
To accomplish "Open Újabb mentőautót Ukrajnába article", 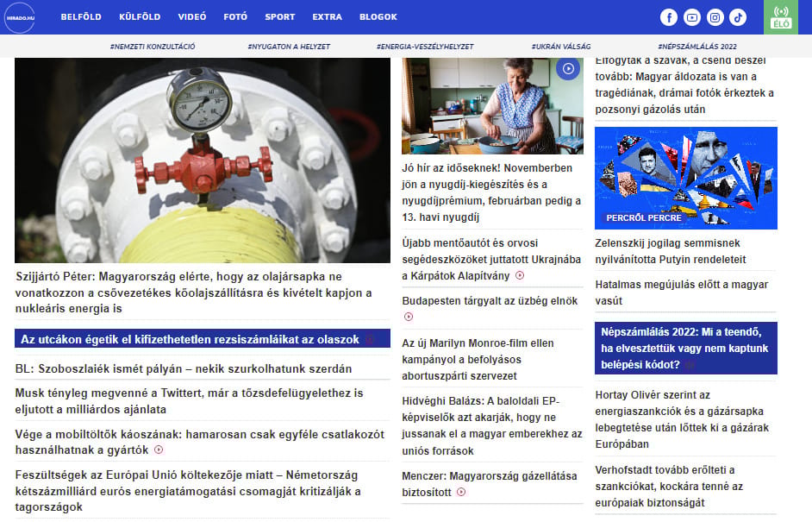I will 491,259.
